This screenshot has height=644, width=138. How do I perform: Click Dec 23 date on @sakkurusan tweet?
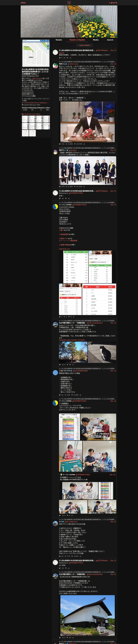coord(113,64)
